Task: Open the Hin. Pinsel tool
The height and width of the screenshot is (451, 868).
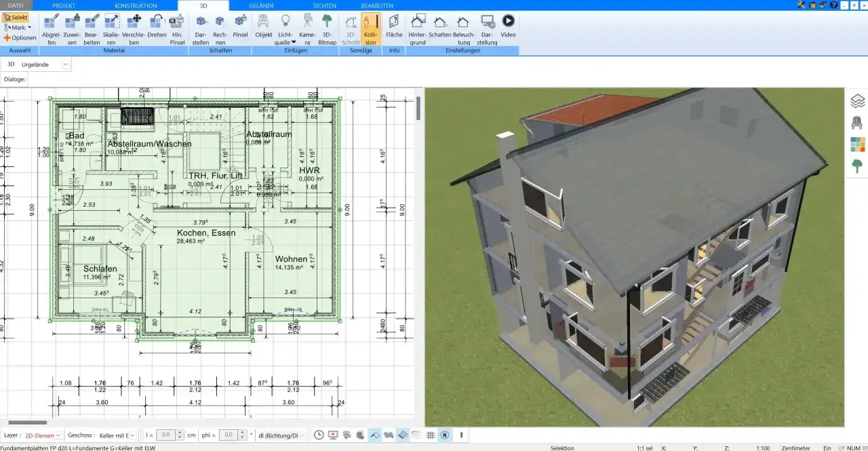Action: (x=176, y=29)
